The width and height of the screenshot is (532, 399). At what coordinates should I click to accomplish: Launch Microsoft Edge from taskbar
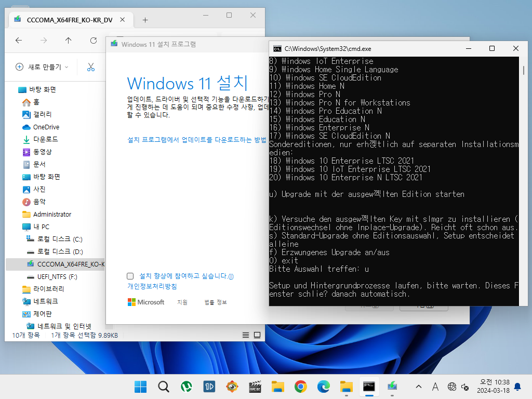point(324,387)
